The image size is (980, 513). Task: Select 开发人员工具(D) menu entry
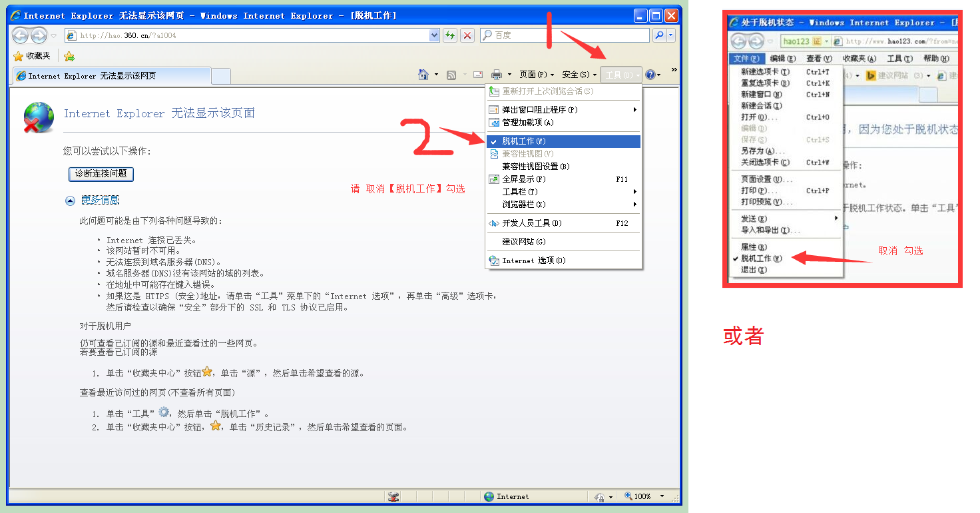click(x=563, y=223)
